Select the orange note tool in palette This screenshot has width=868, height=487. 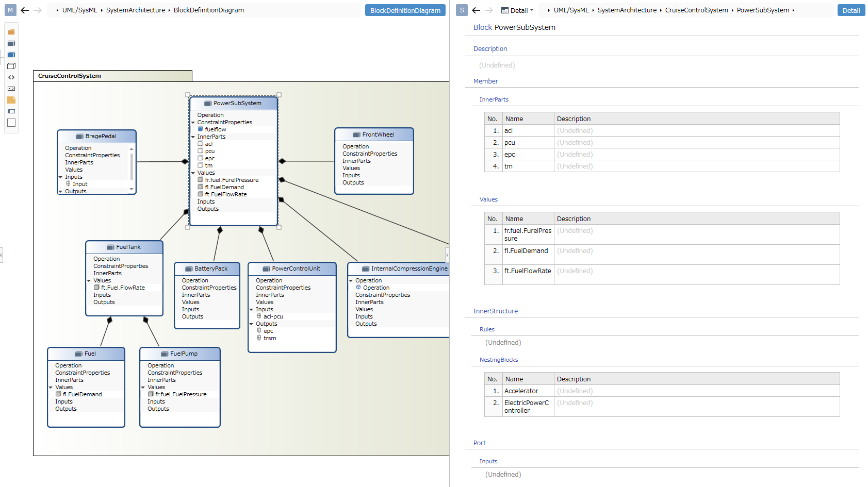point(11,100)
